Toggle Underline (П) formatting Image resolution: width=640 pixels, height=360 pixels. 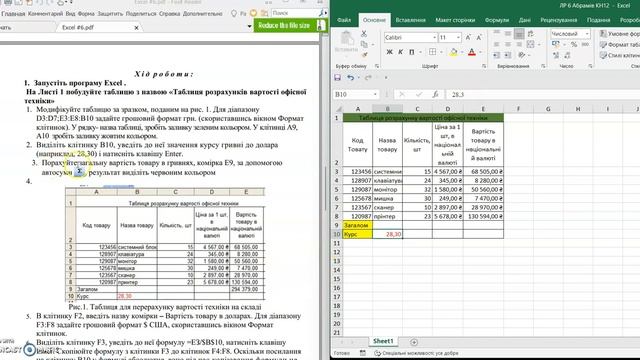coord(411,52)
